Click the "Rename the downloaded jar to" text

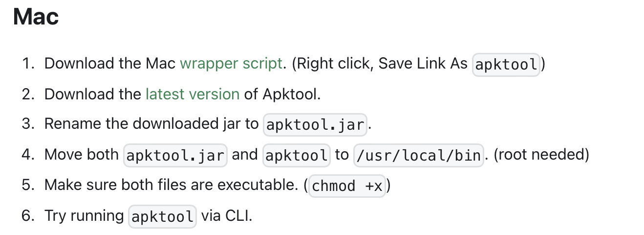point(151,124)
